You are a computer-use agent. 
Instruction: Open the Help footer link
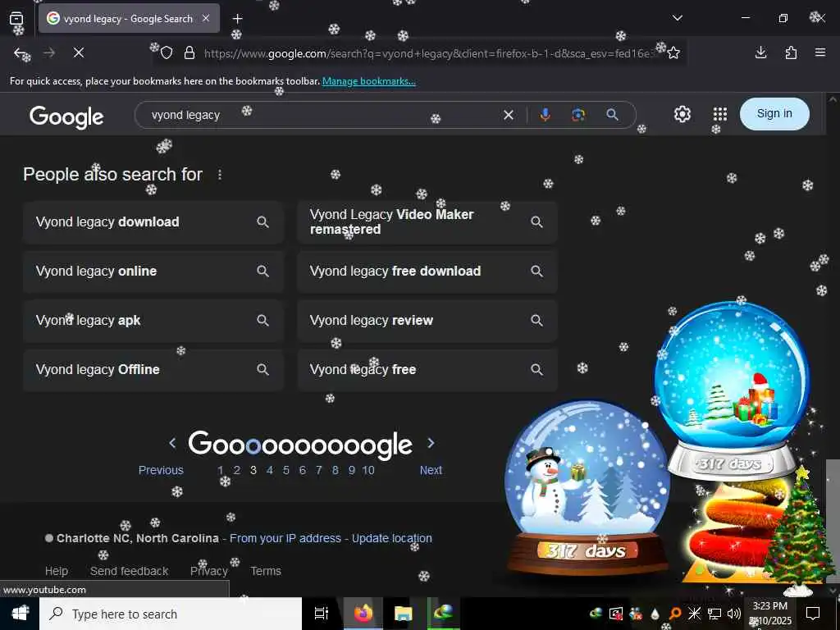57,571
